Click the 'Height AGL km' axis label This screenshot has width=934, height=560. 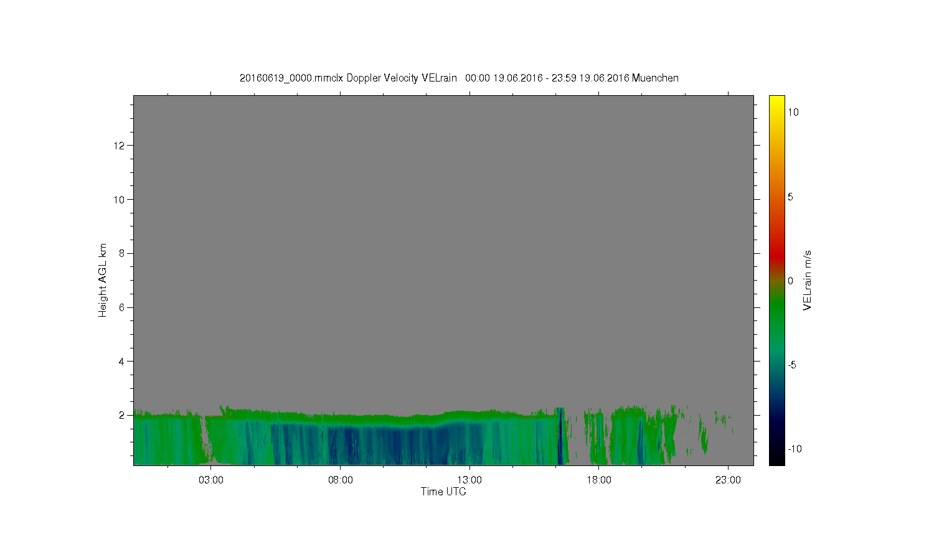coord(103,280)
